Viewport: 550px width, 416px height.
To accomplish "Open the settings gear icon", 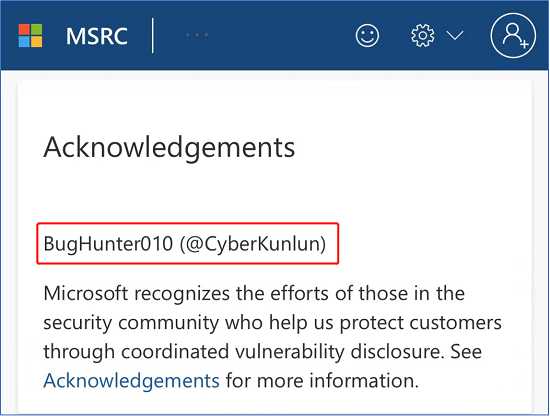I will tap(423, 35).
